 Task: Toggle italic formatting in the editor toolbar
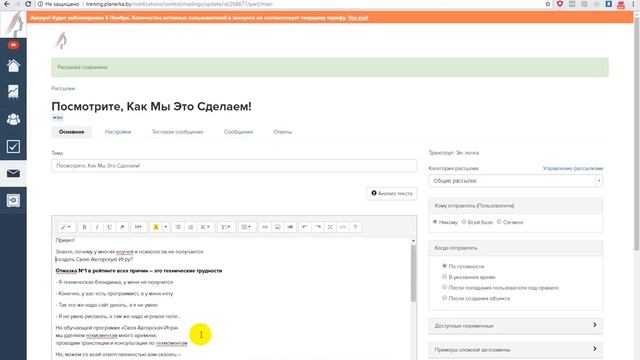click(97, 227)
